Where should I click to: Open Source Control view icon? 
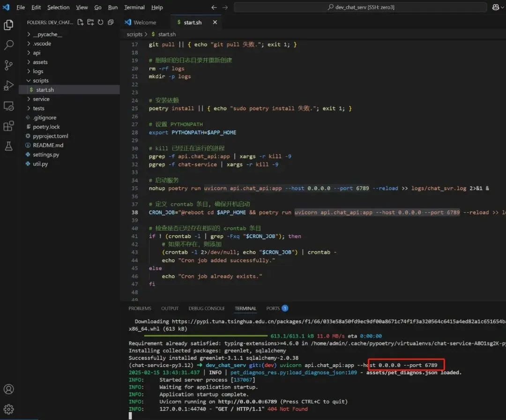click(9, 65)
